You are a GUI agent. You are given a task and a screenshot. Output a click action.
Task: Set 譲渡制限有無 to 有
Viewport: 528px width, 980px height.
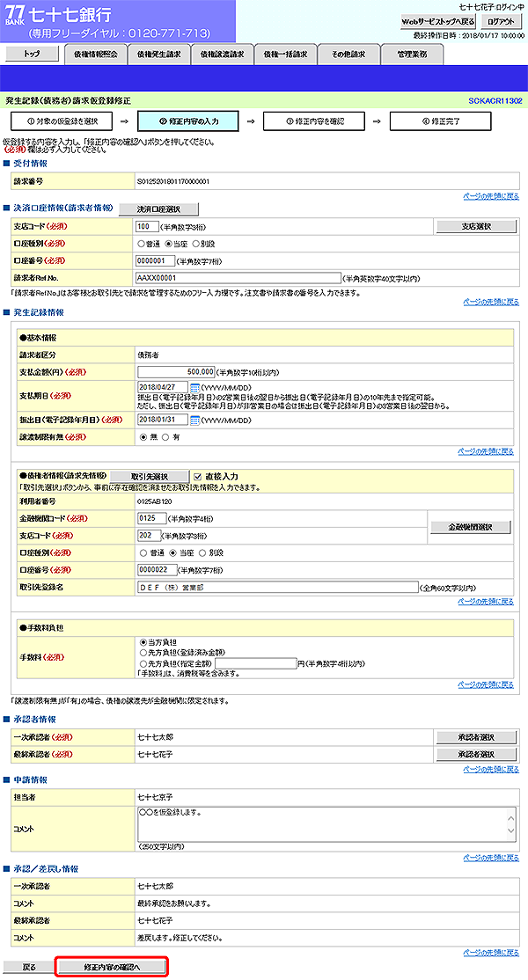coord(165,437)
